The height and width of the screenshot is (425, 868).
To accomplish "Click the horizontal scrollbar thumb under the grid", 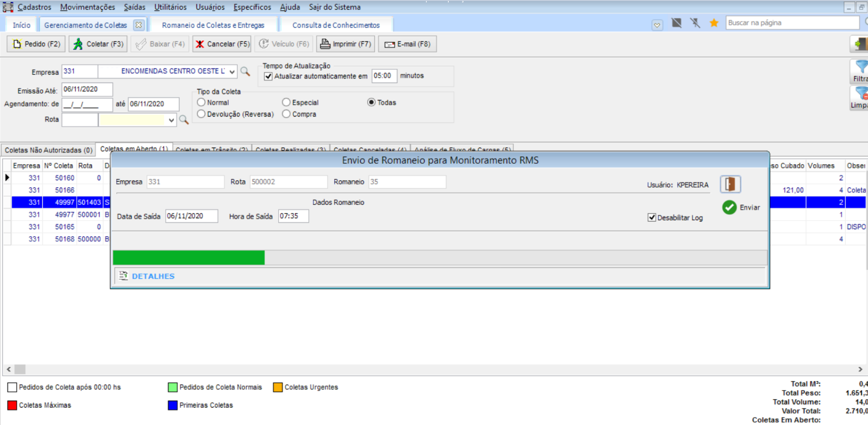I will point(20,369).
